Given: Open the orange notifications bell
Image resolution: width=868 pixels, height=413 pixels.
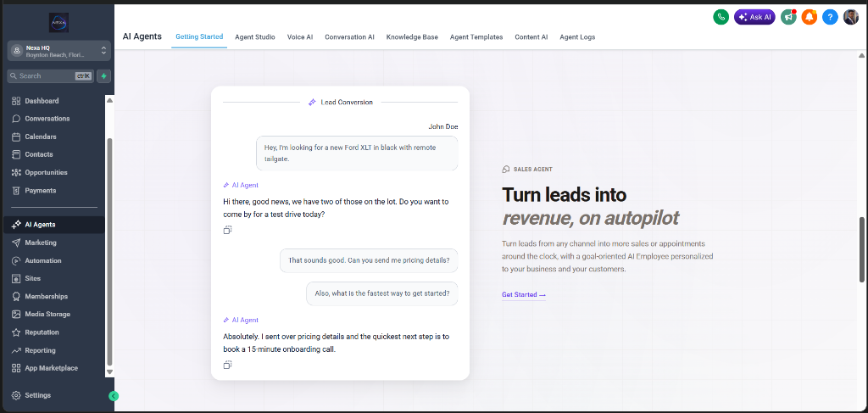Looking at the screenshot, I should tap(810, 17).
